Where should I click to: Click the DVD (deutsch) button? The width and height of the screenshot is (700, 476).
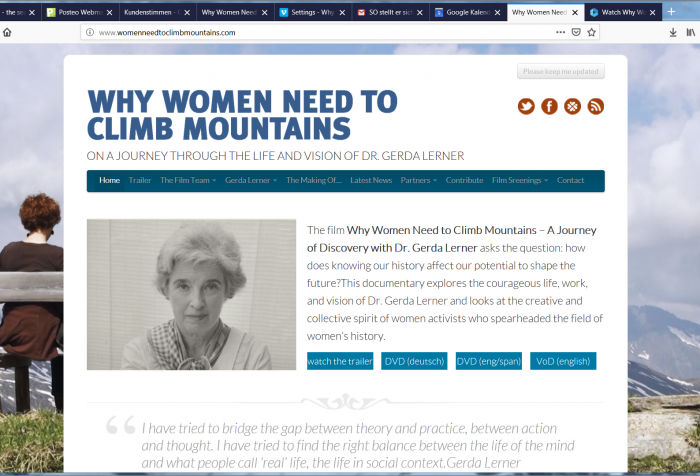[414, 361]
